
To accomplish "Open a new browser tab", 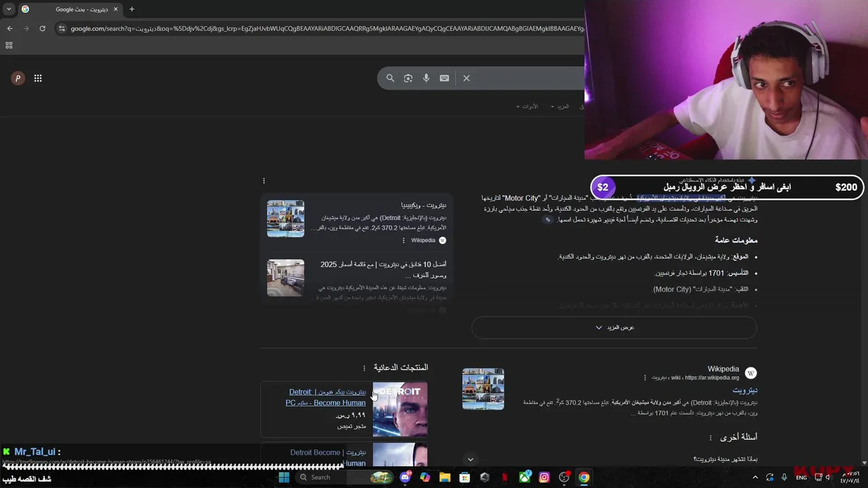I will [x=132, y=9].
